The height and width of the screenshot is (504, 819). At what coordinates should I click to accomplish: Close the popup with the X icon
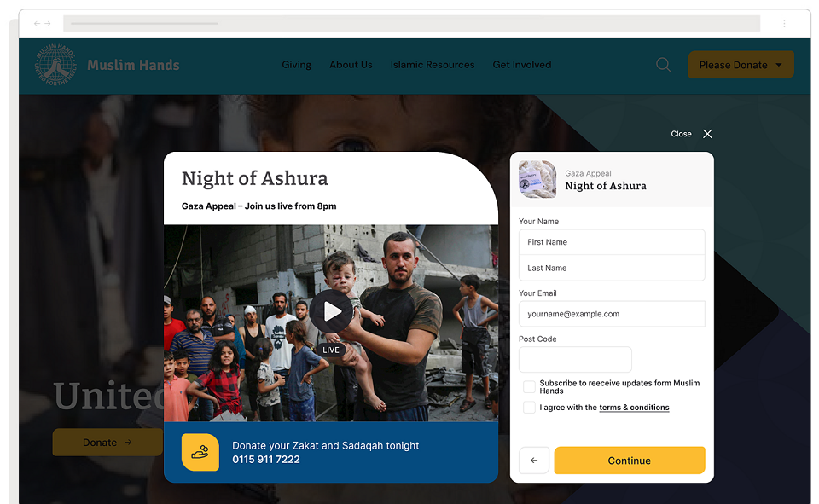[x=707, y=134]
